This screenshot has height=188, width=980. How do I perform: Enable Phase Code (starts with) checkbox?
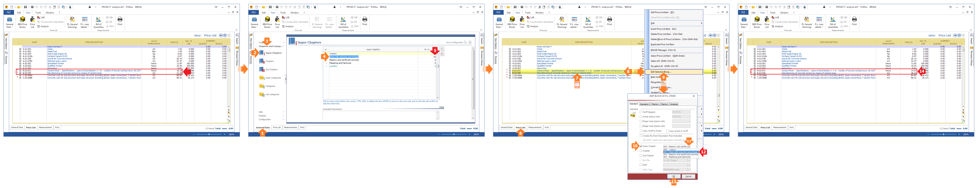pyautogui.click(x=641, y=121)
